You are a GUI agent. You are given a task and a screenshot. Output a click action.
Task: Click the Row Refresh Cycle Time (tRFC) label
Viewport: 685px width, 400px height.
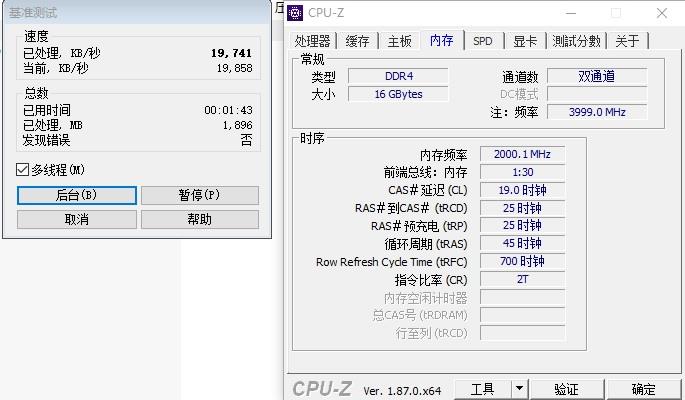(x=391, y=262)
